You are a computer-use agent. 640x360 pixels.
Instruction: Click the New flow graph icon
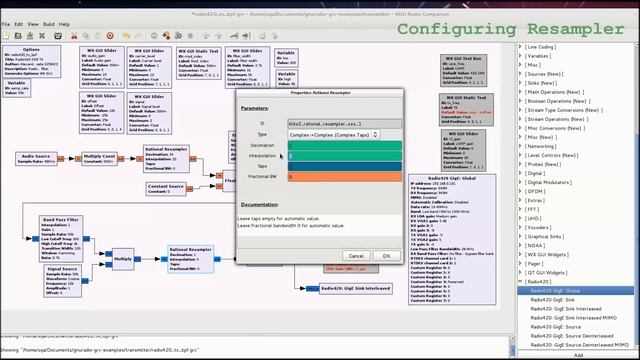click(6, 36)
